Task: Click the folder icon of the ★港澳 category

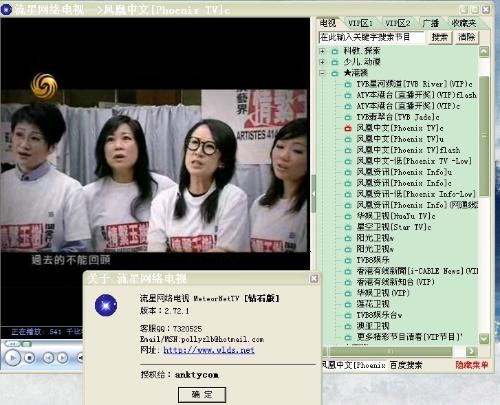Action: (x=335, y=73)
